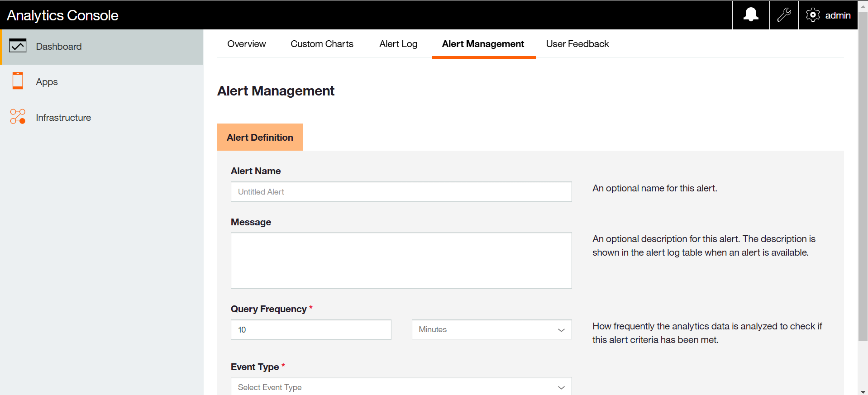Open the notifications bell icon
The image size is (868, 395).
[751, 15]
